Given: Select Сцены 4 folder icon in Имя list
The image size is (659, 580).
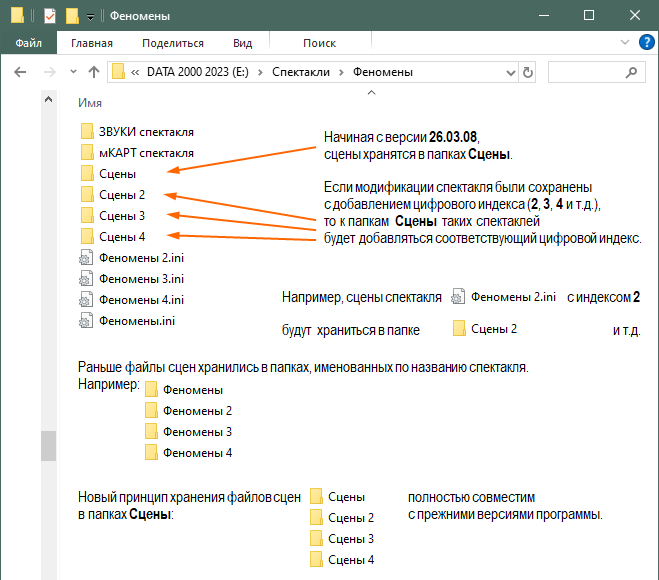Looking at the screenshot, I should (87, 236).
